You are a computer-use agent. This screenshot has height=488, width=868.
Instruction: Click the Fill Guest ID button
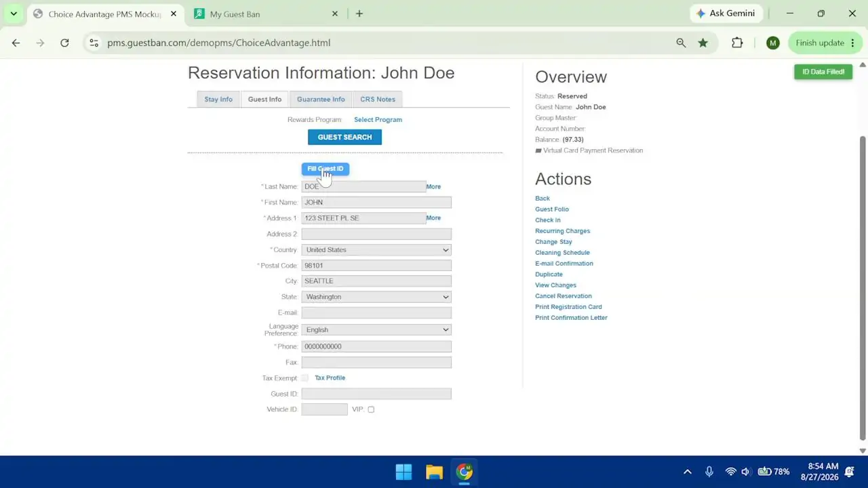click(325, 169)
